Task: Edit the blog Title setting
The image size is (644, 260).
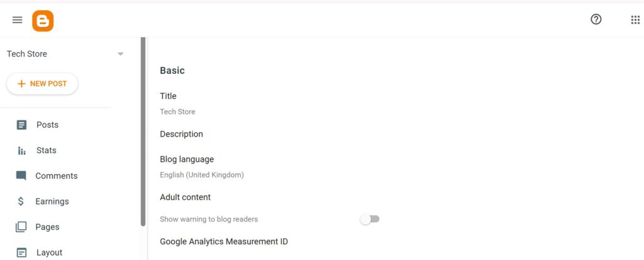Action: pyautogui.click(x=168, y=96)
